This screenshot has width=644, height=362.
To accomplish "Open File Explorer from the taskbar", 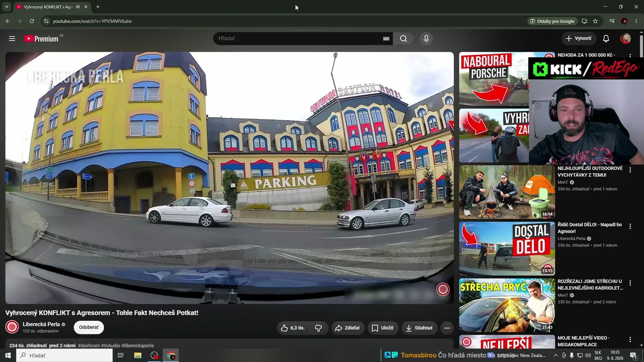I will pyautogui.click(x=137, y=355).
